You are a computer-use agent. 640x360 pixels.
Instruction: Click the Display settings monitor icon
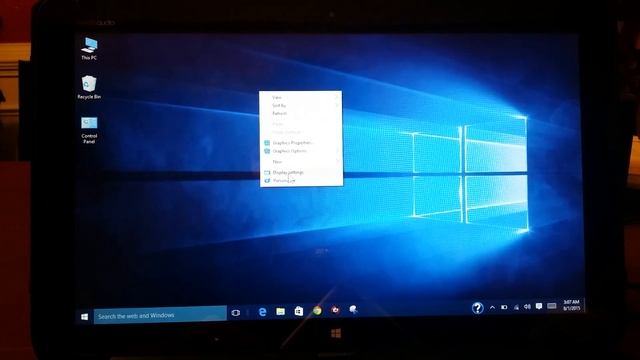[x=267, y=173]
